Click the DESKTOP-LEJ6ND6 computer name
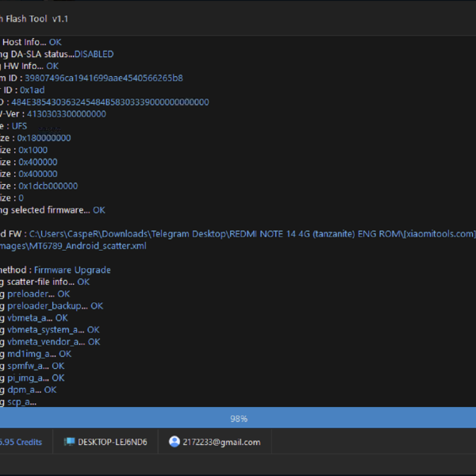This screenshot has width=476, height=476. coord(113,442)
